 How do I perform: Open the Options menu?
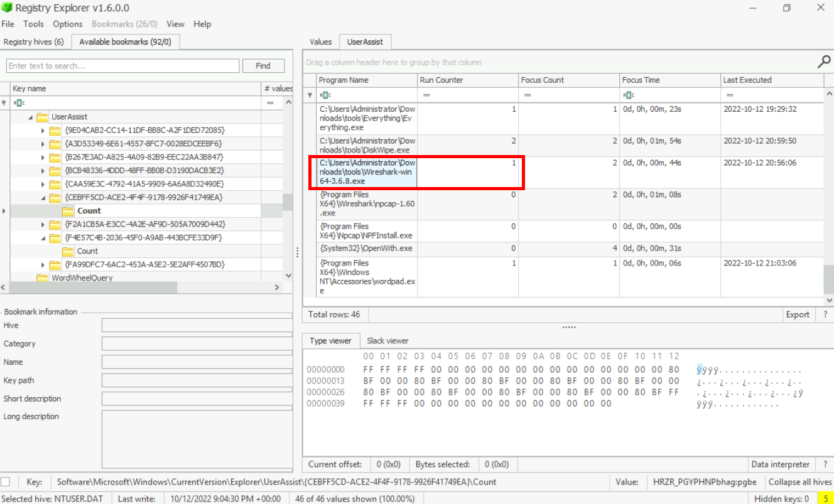click(67, 24)
